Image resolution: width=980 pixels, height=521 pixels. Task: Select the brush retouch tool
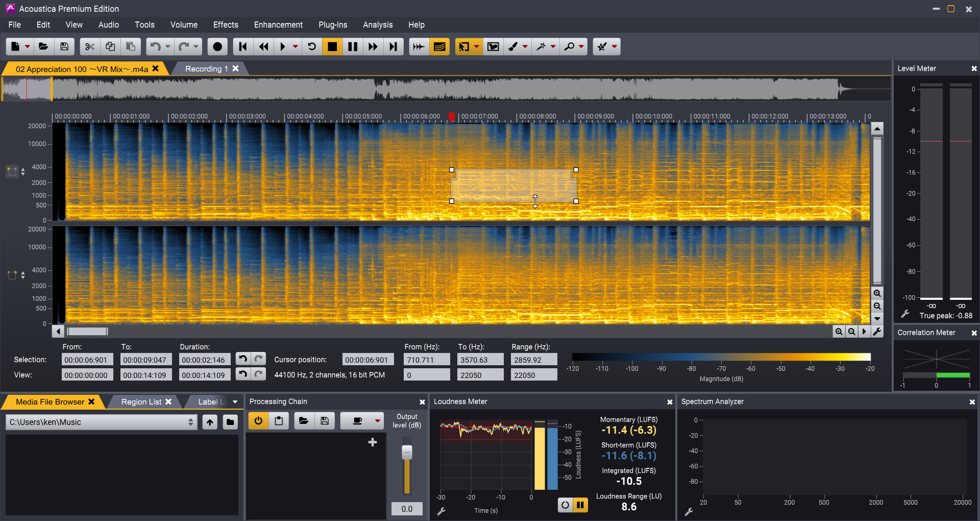(x=513, y=46)
